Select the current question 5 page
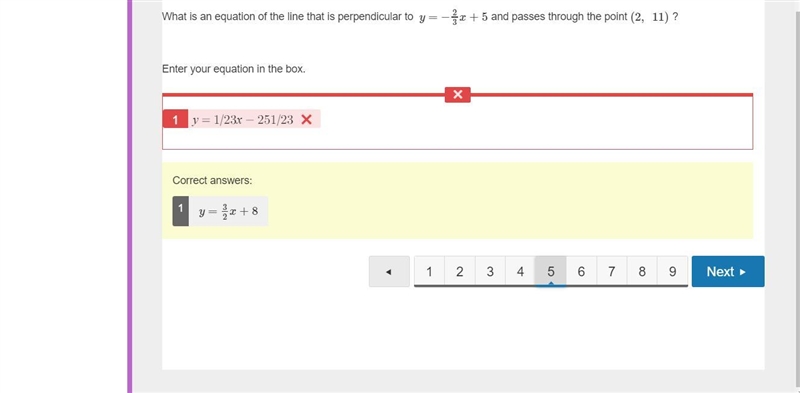 click(x=551, y=272)
